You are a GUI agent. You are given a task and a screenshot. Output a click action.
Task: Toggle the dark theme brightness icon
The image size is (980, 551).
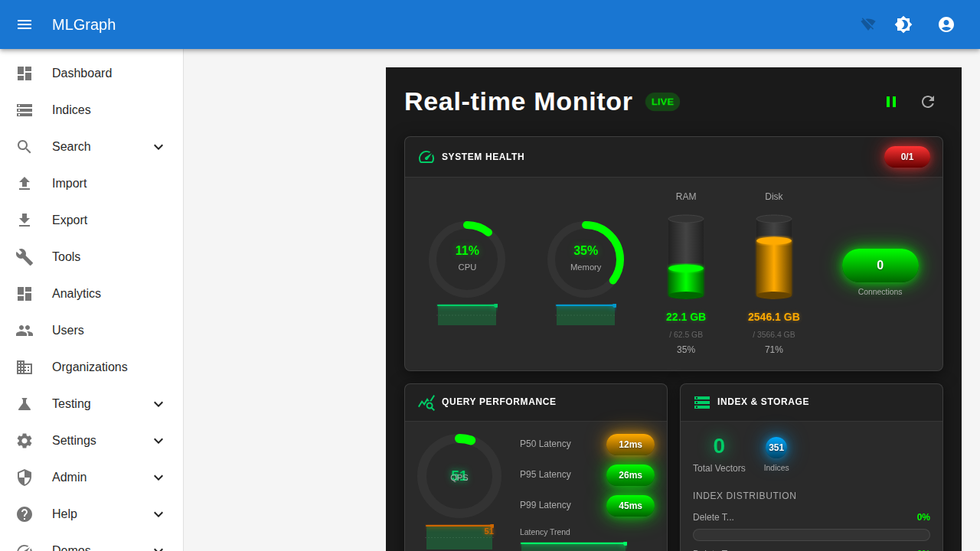click(x=903, y=24)
